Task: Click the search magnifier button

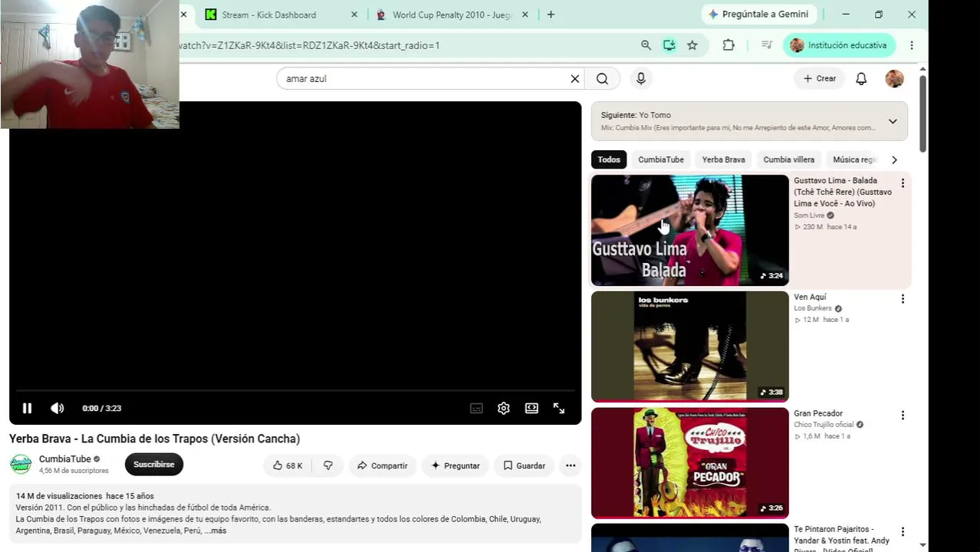Action: [x=603, y=78]
